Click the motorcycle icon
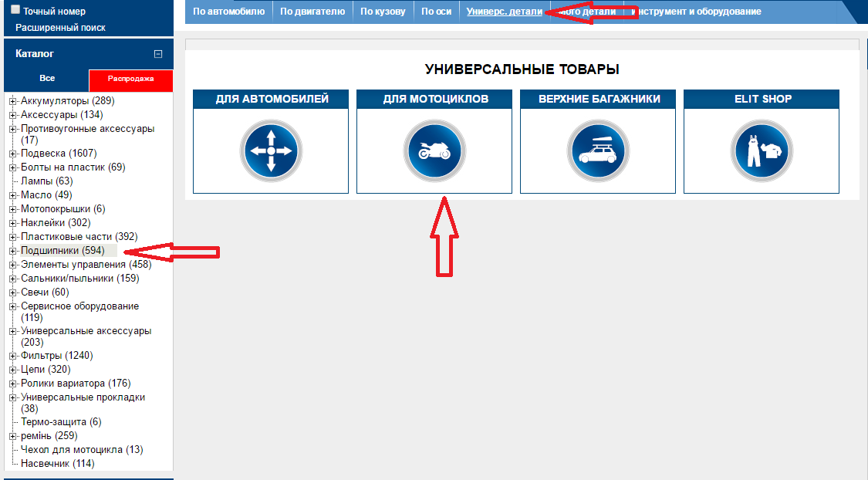 [x=434, y=150]
